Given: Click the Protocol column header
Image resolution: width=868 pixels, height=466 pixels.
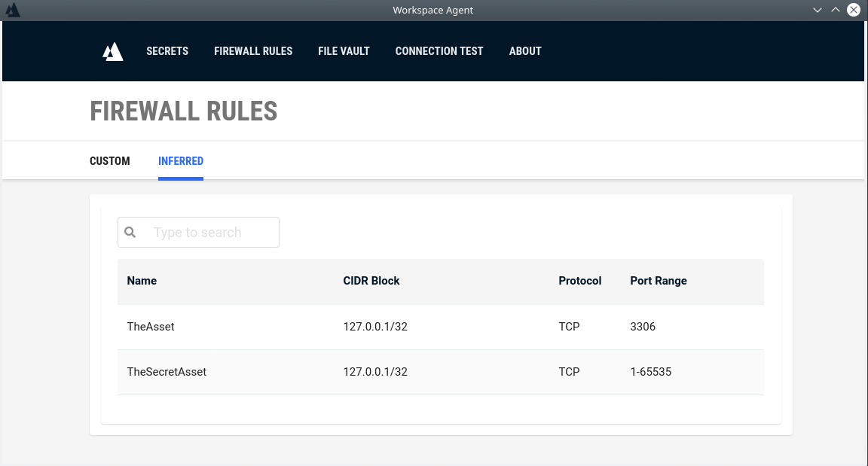Looking at the screenshot, I should pos(579,281).
